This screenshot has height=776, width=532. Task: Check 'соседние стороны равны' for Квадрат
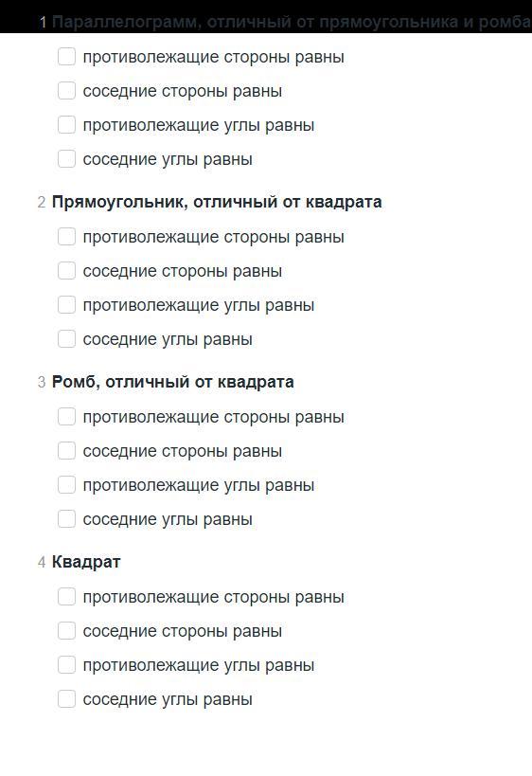pyautogui.click(x=67, y=631)
